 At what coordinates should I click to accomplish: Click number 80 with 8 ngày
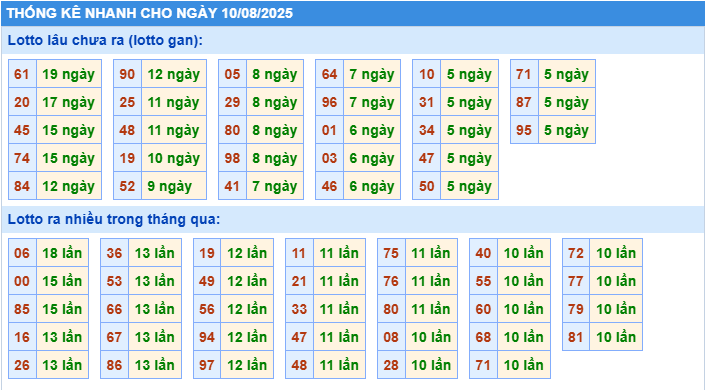(233, 130)
